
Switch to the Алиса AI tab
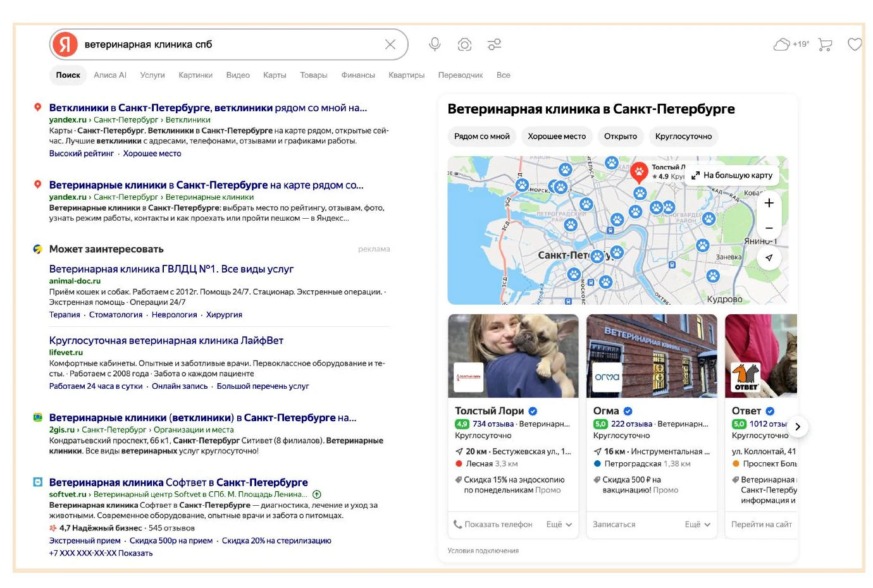110,75
